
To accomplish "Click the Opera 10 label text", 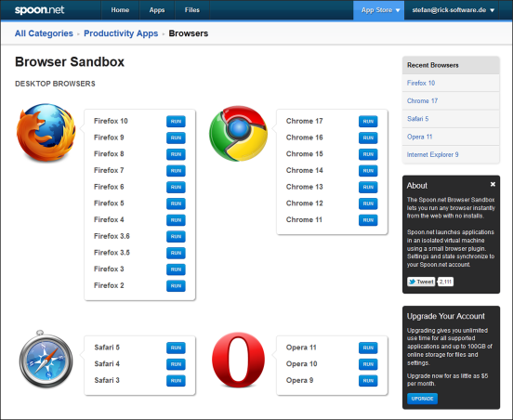I will coord(301,364).
